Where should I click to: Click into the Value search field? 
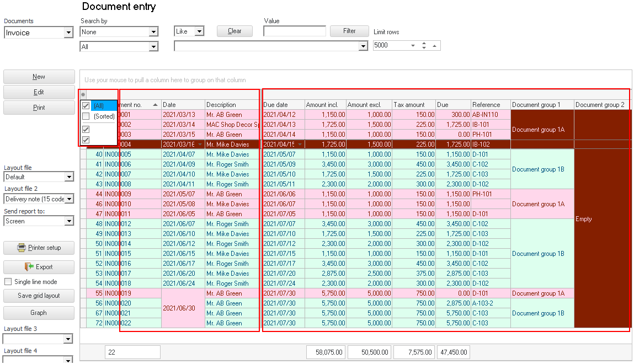click(294, 31)
